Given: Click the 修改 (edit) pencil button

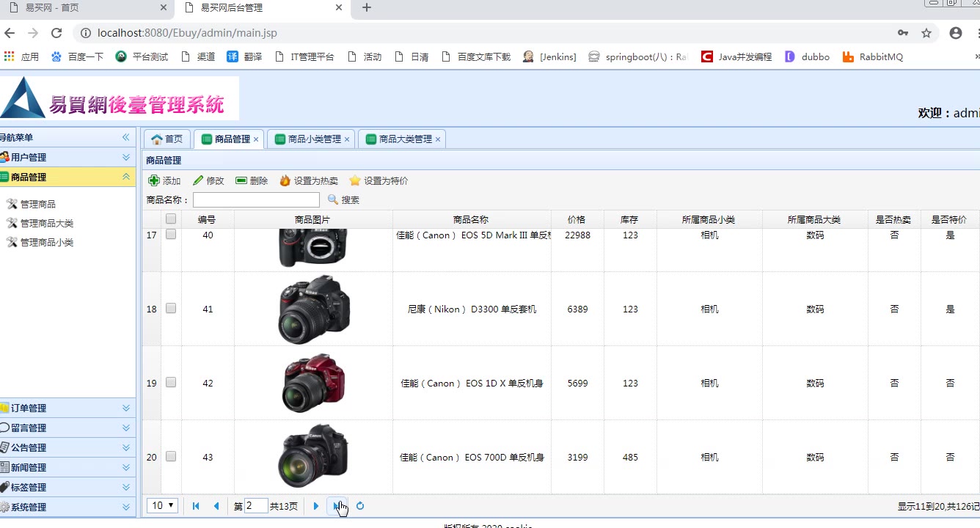Looking at the screenshot, I should point(208,180).
